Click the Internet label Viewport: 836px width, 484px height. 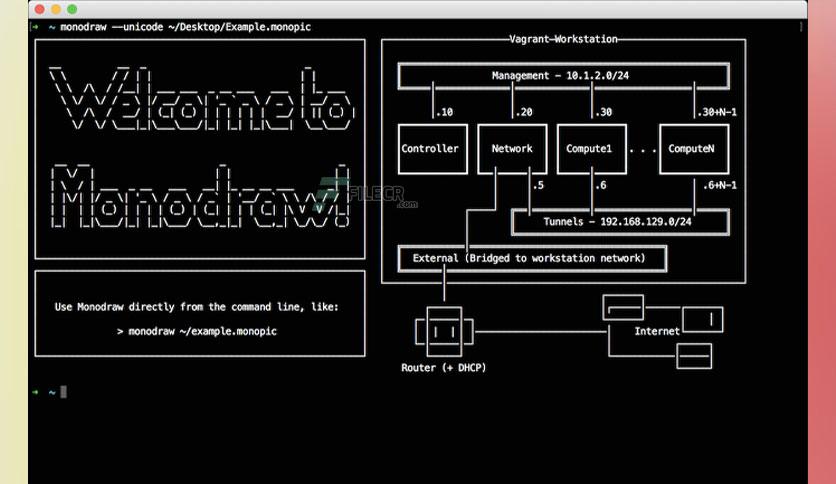click(657, 331)
